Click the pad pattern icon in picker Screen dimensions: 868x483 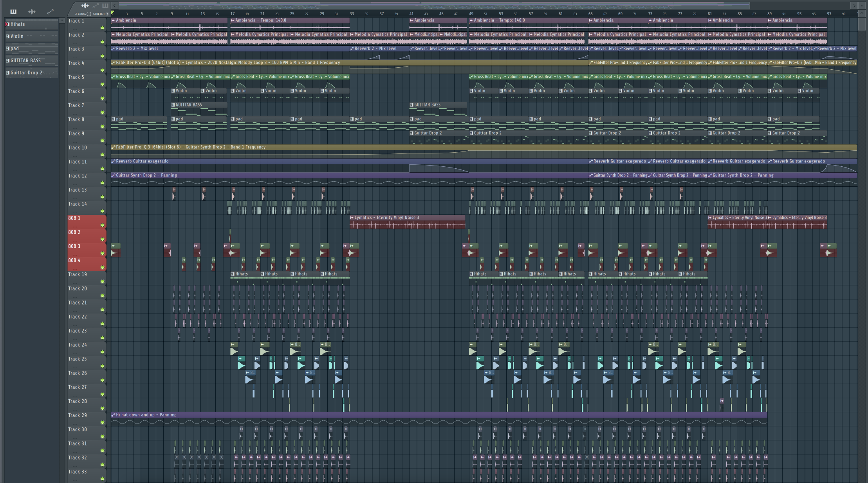(7, 49)
